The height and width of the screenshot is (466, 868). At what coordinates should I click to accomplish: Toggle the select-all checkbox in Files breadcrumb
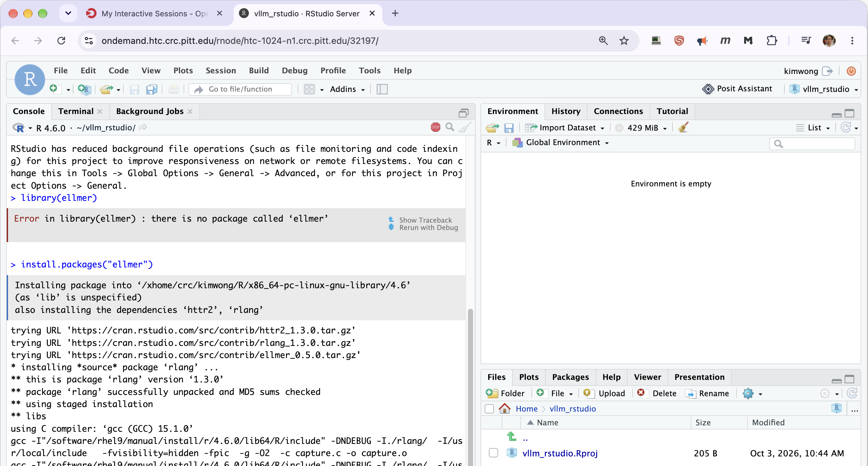pyautogui.click(x=489, y=408)
